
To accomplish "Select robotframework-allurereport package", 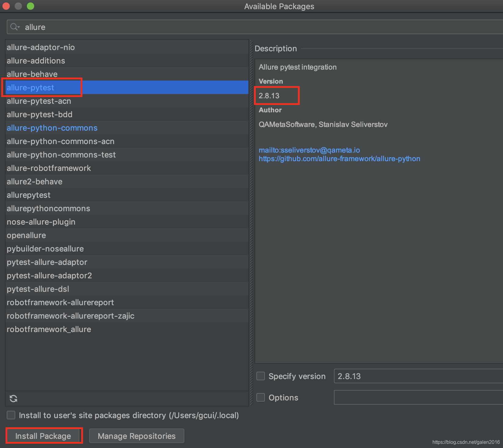I will (x=127, y=302).
